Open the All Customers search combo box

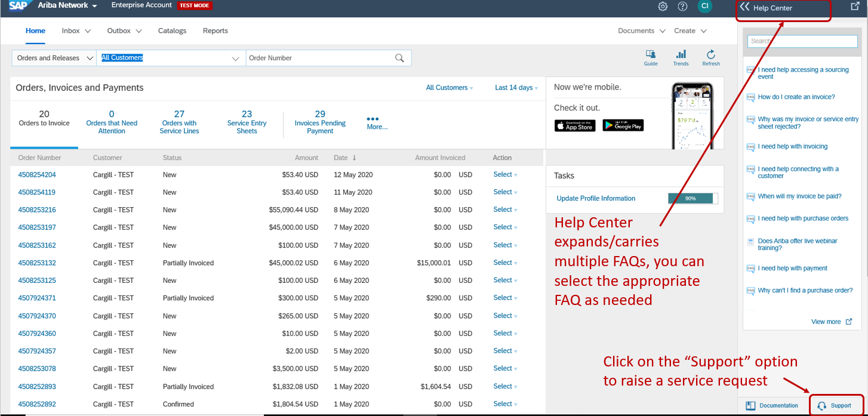pyautogui.click(x=171, y=58)
